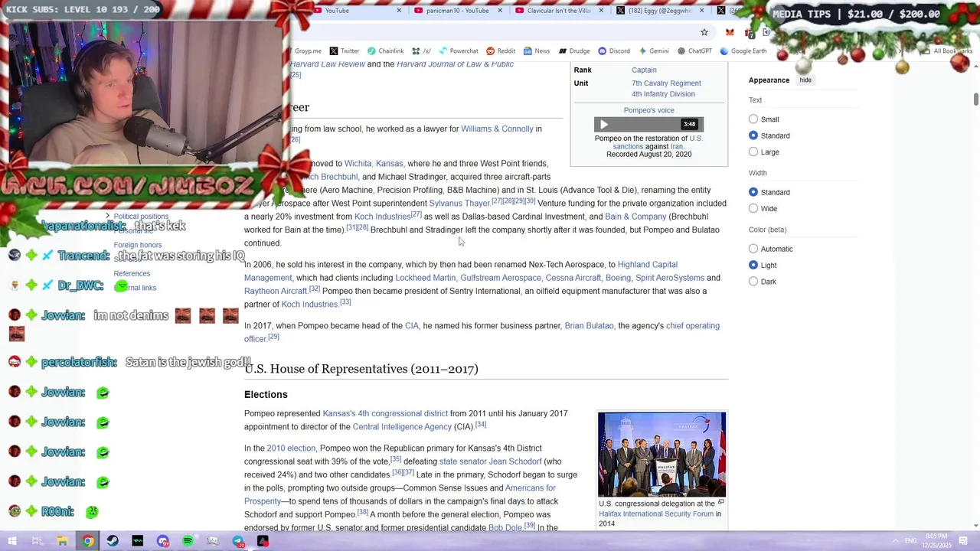Screen dimensions: 980x551
Task: Open Brian Bulatao link
Action: (589, 326)
